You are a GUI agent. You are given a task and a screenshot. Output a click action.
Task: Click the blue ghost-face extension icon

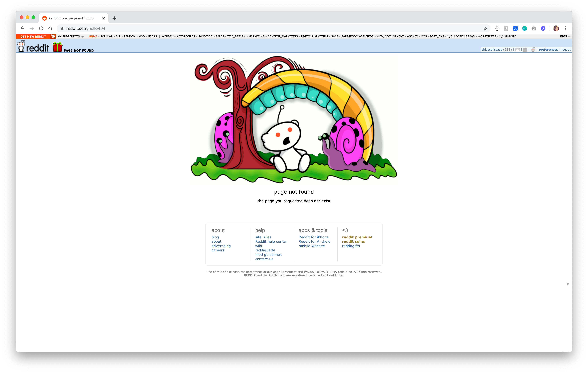coord(515,28)
